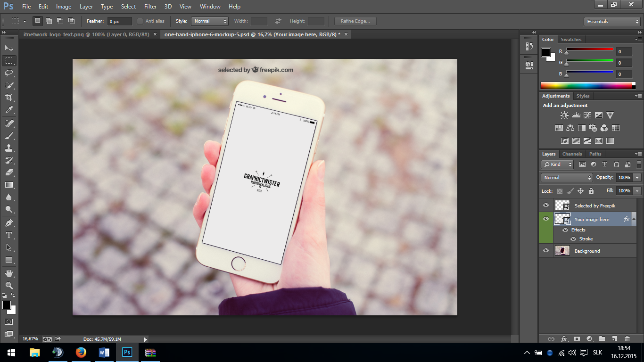644x362 pixels.
Task: Select the Hand tool
Action: [9, 273]
